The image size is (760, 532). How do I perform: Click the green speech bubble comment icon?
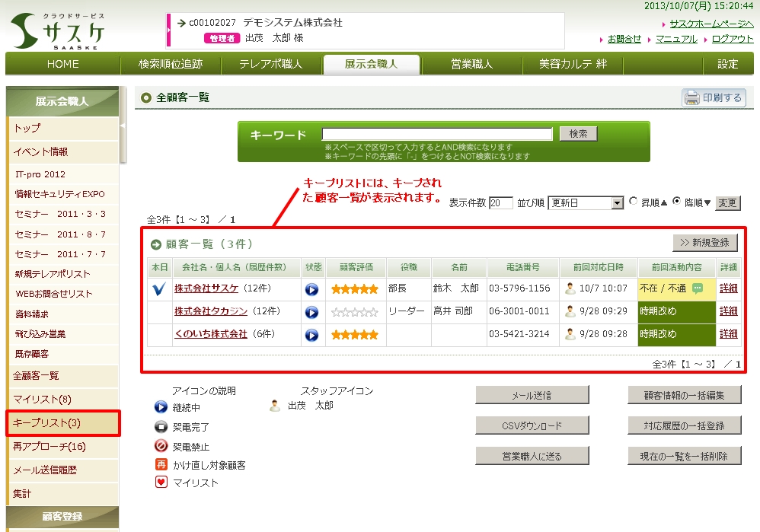tap(697, 288)
